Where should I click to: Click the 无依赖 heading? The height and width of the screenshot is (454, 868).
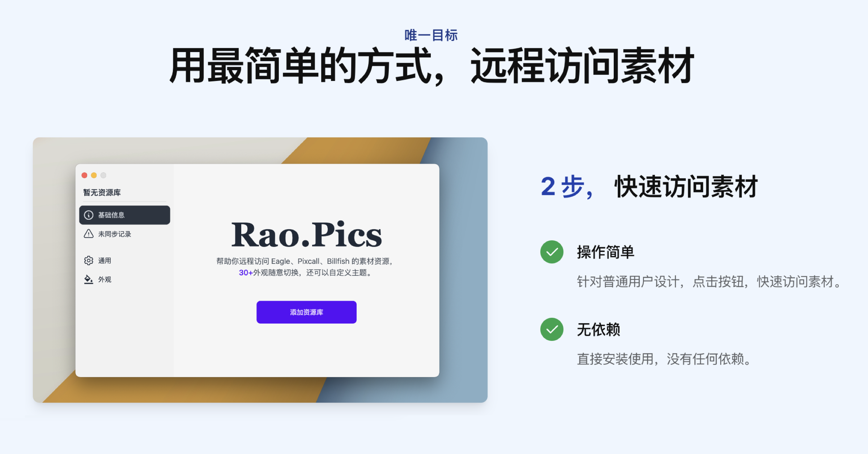tap(599, 329)
